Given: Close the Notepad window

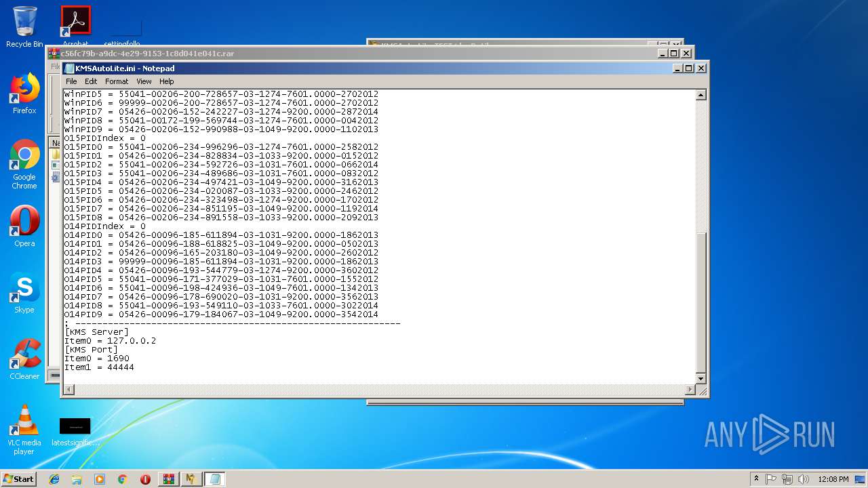Looking at the screenshot, I should click(701, 68).
